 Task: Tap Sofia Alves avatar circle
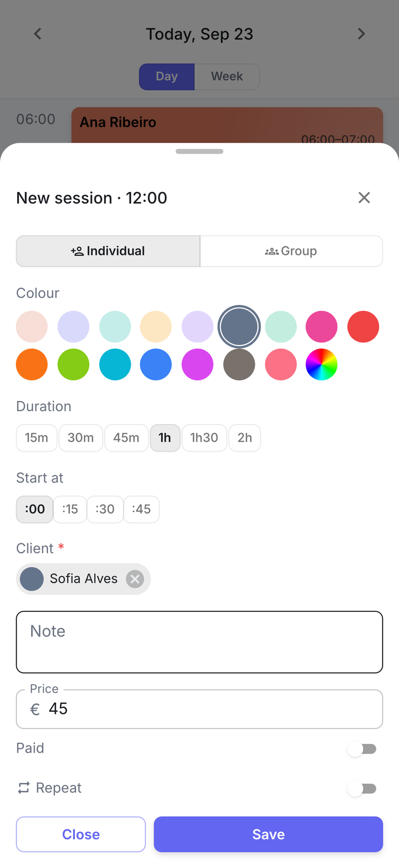click(32, 579)
